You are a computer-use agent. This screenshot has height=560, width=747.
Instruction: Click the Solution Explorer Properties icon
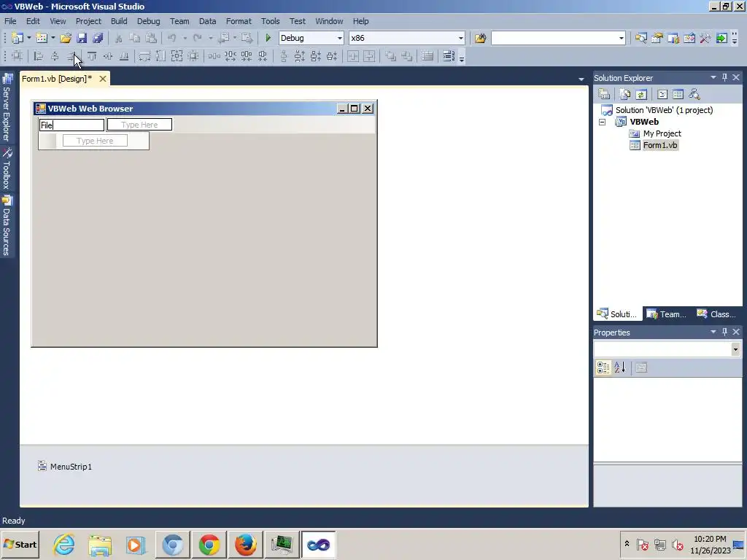pos(604,94)
